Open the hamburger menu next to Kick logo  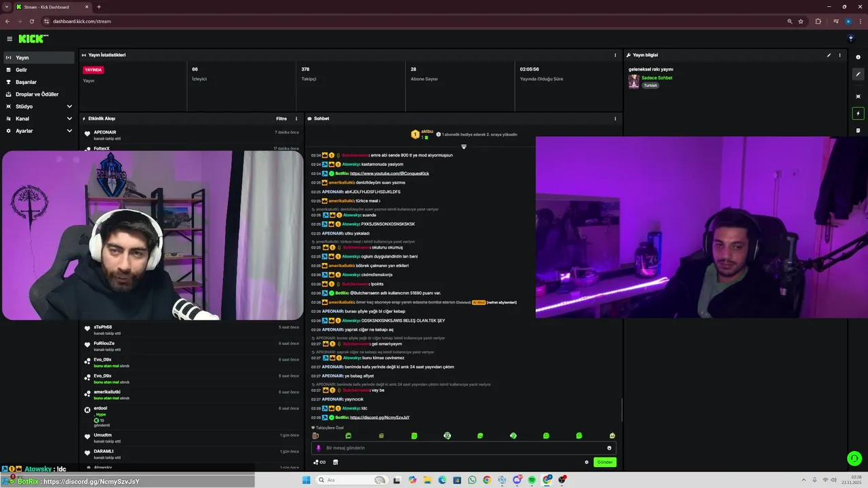pos(9,39)
